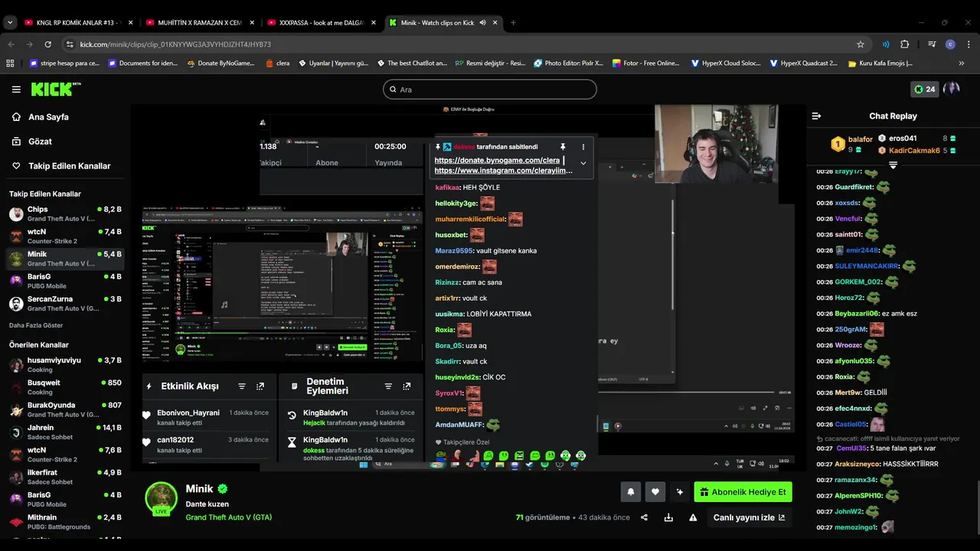Click the Canlı yayını izle button
This screenshot has height=551, width=980.
750,517
